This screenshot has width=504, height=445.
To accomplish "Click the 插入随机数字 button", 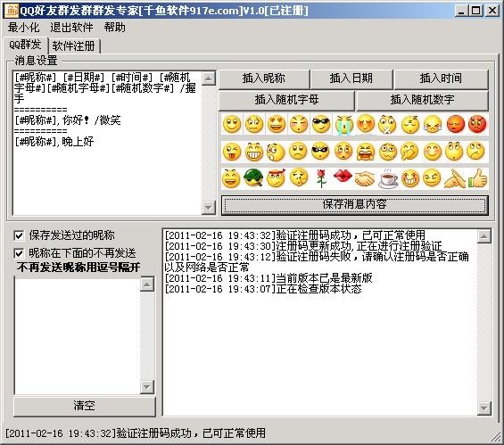I will point(422,100).
